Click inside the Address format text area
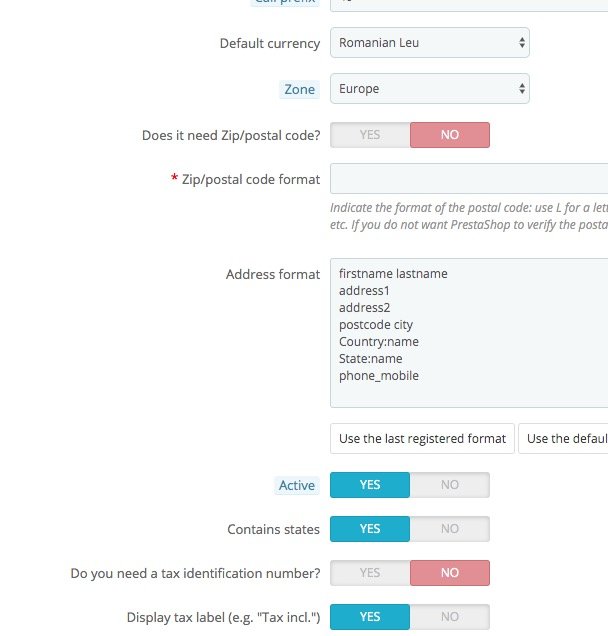Viewport: 608px width, 636px height. [x=468, y=333]
